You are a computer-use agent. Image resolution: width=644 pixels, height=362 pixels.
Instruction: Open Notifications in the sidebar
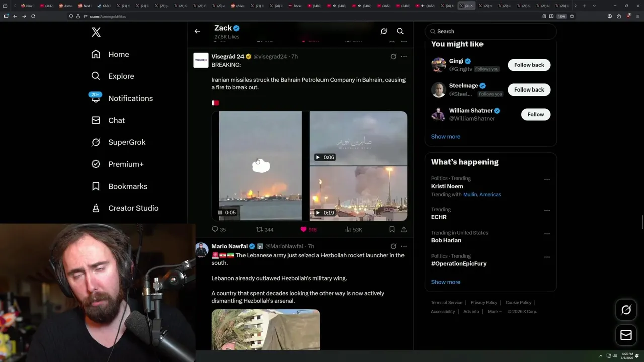pyautogui.click(x=122, y=98)
